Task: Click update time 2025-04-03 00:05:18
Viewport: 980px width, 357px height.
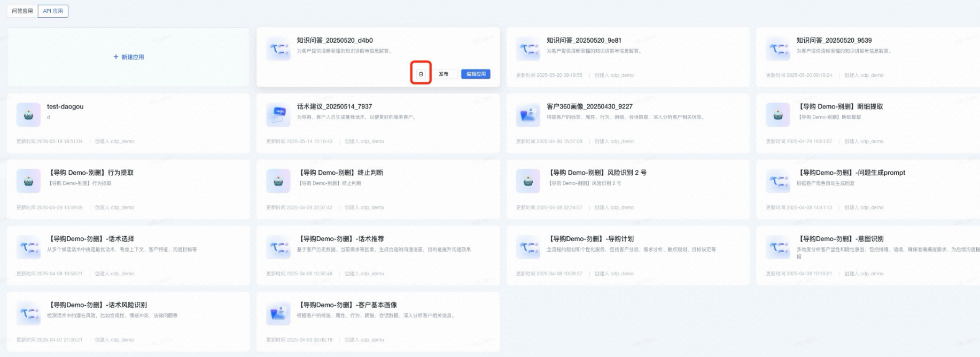Action: (299, 340)
